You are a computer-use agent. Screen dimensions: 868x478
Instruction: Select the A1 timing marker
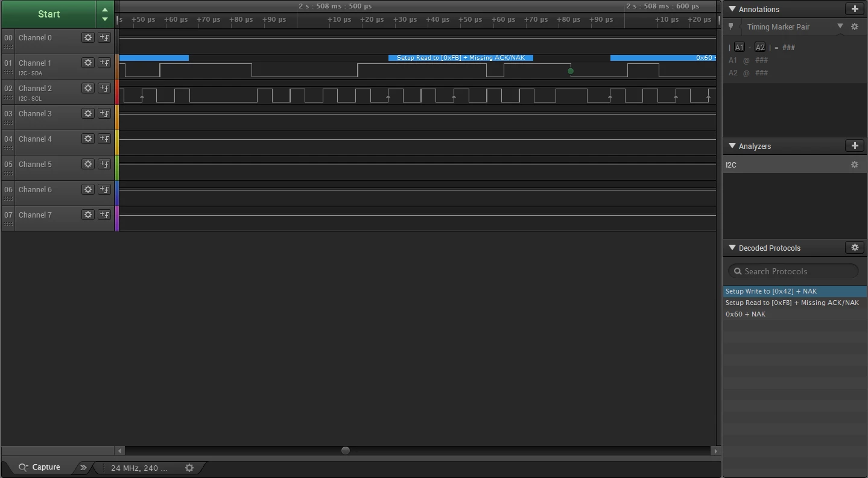pyautogui.click(x=740, y=47)
